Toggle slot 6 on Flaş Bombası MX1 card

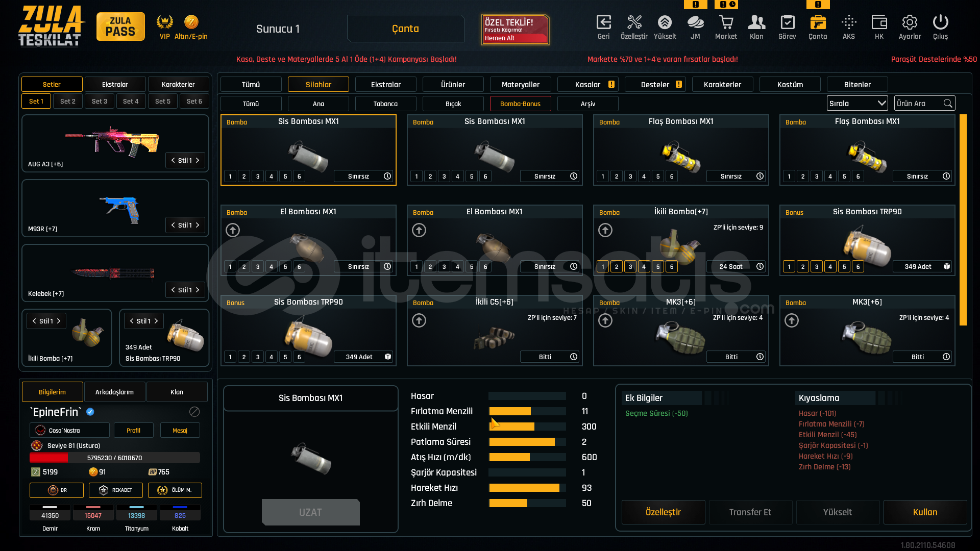[672, 177]
